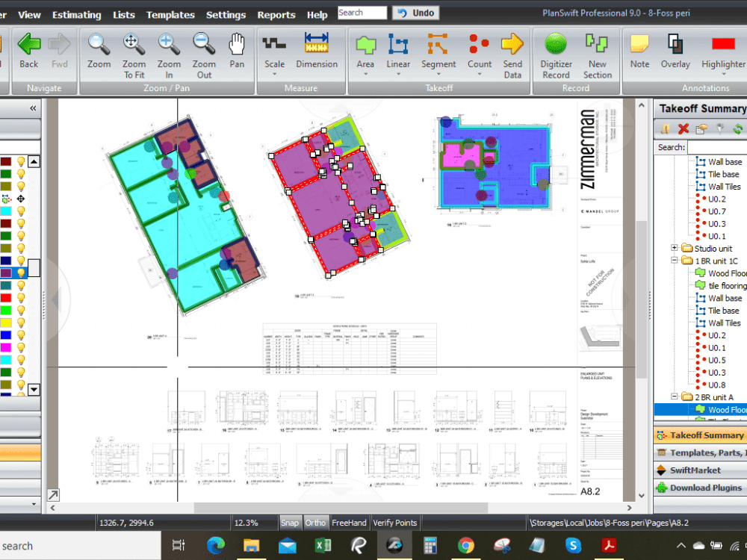Image resolution: width=747 pixels, height=560 pixels.
Task: Toggle lightbulb next to the bright lime swatch
Action: pyautogui.click(x=21, y=310)
